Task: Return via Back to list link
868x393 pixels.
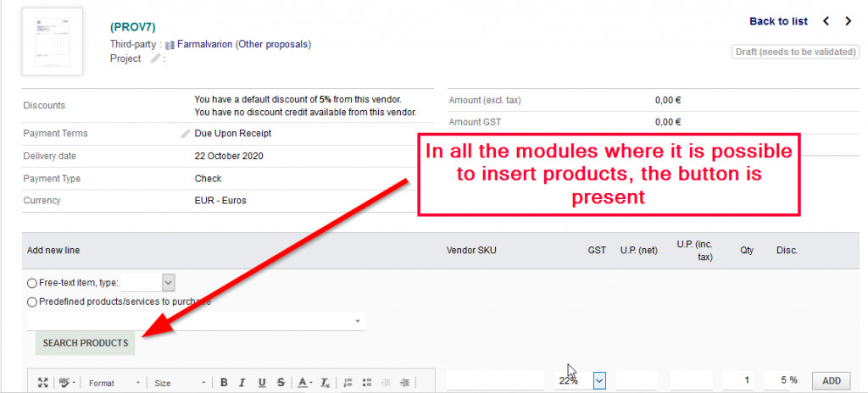Action: [x=778, y=21]
